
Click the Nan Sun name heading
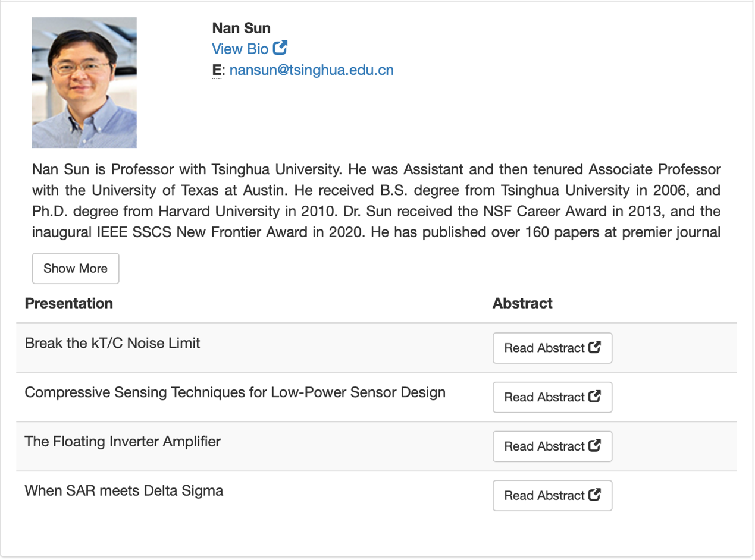[241, 28]
